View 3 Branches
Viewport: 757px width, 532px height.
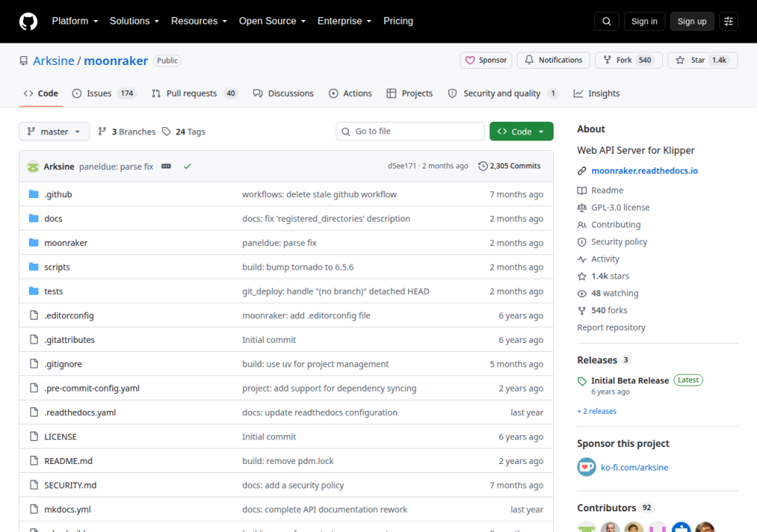pyautogui.click(x=127, y=132)
